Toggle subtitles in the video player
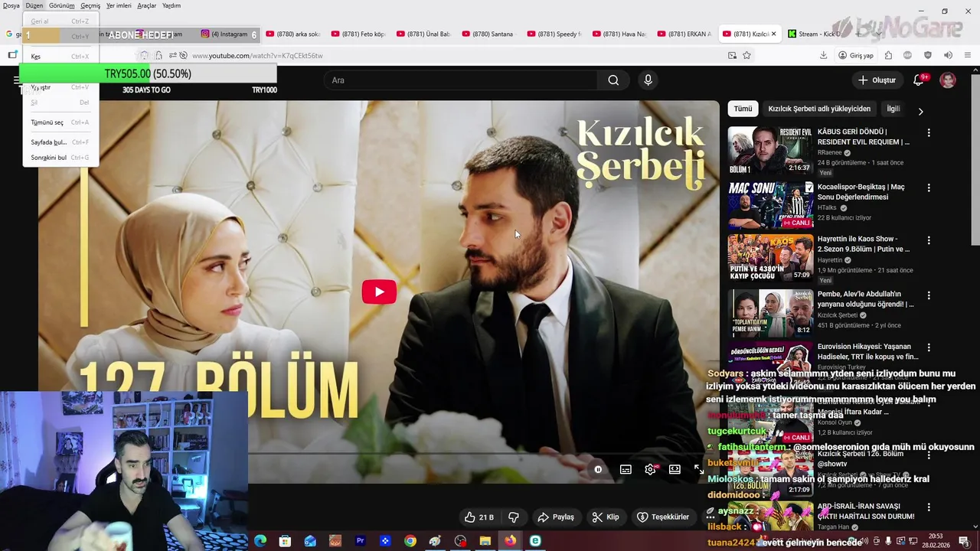This screenshot has height=551, width=980. click(x=626, y=470)
